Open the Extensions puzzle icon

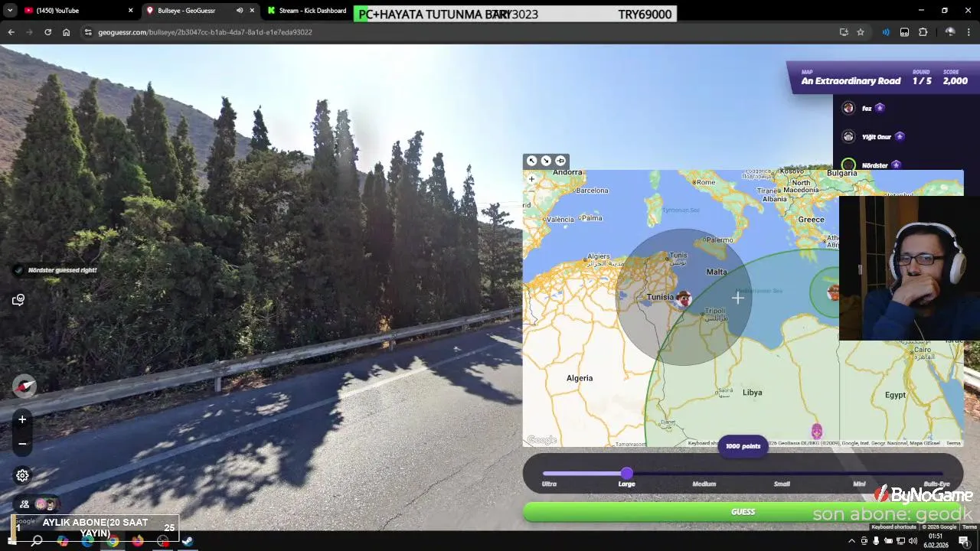[923, 32]
